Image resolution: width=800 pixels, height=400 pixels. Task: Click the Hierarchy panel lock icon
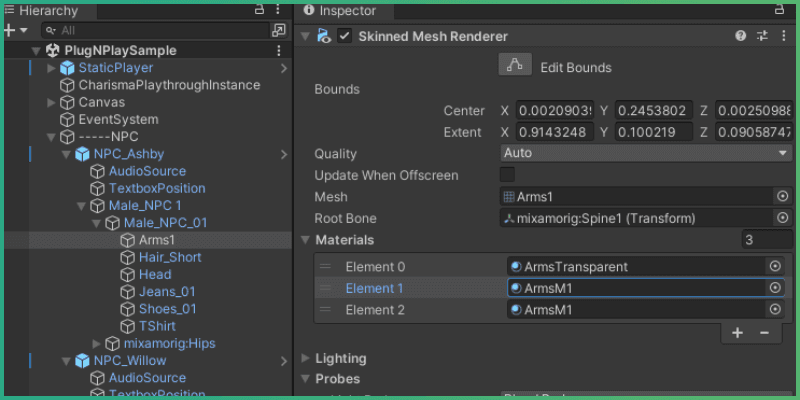pyautogui.click(x=259, y=9)
